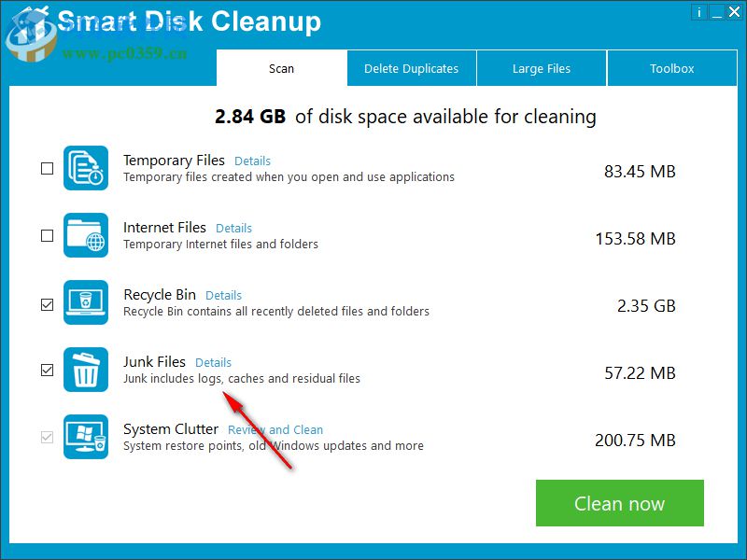This screenshot has height=560, width=747.
Task: Uncheck the Recycle Bin checkbox
Action: 47,302
